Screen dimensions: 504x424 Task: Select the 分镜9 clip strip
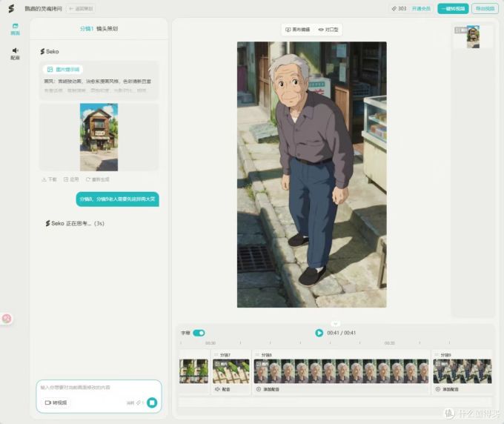click(462, 371)
